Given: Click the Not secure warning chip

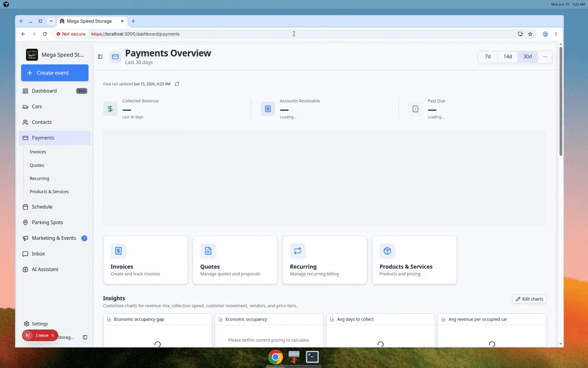Looking at the screenshot, I should (x=71, y=34).
